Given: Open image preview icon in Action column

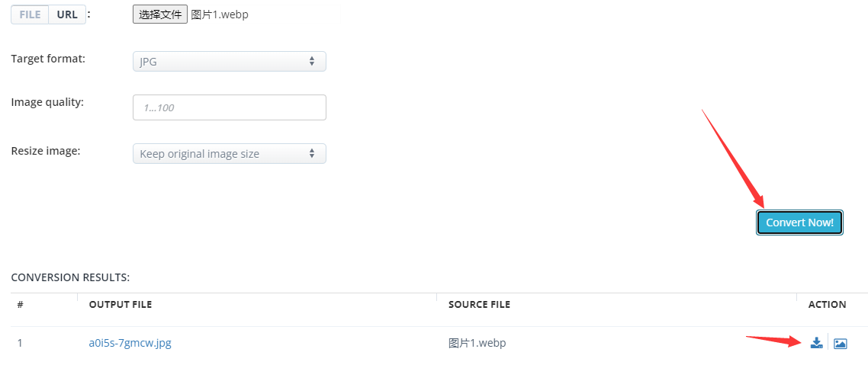Looking at the screenshot, I should [841, 344].
